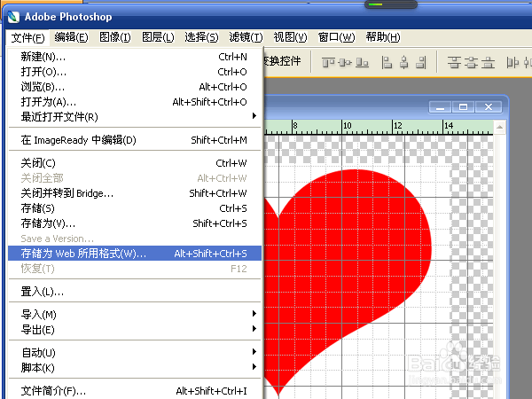The width and height of the screenshot is (532, 399).
Task: Select 在 ImageReady 中编辑(D)
Action: click(x=135, y=140)
